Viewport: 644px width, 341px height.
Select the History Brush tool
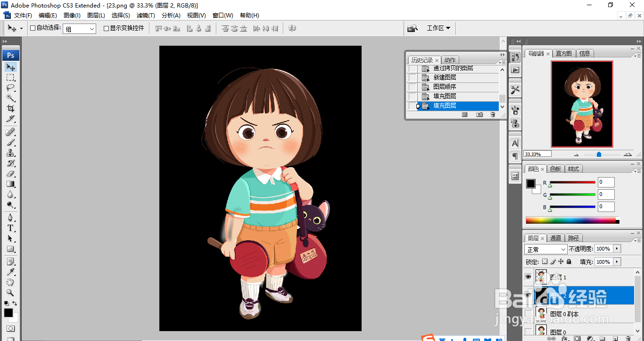10,163
